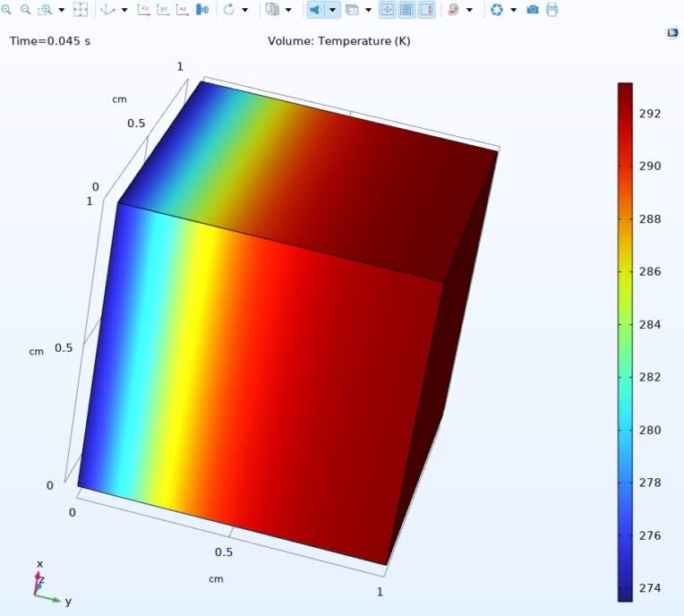
Task: Open the refresh ring dropdown arrow
Action: click(x=513, y=10)
